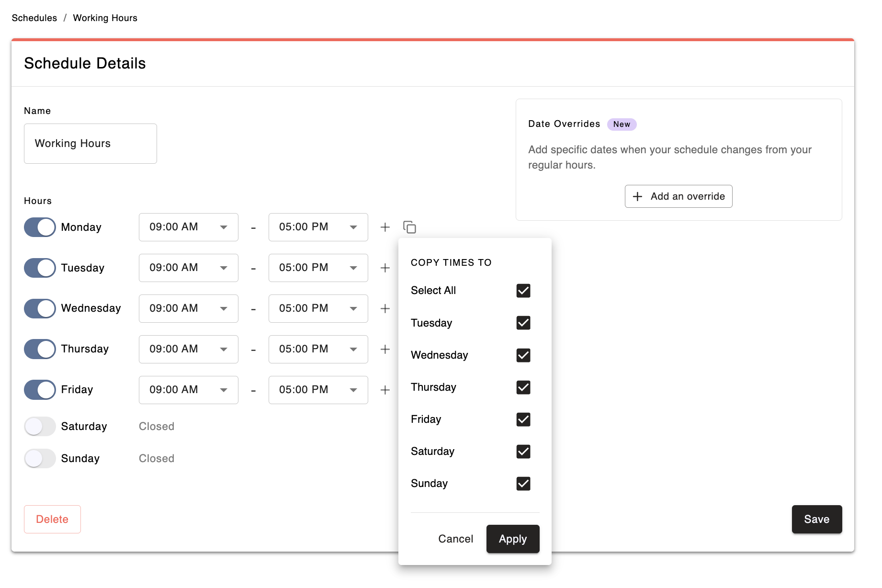Cancel the Copy Times To popup
Image resolution: width=882 pixels, height=588 pixels.
coord(456,539)
